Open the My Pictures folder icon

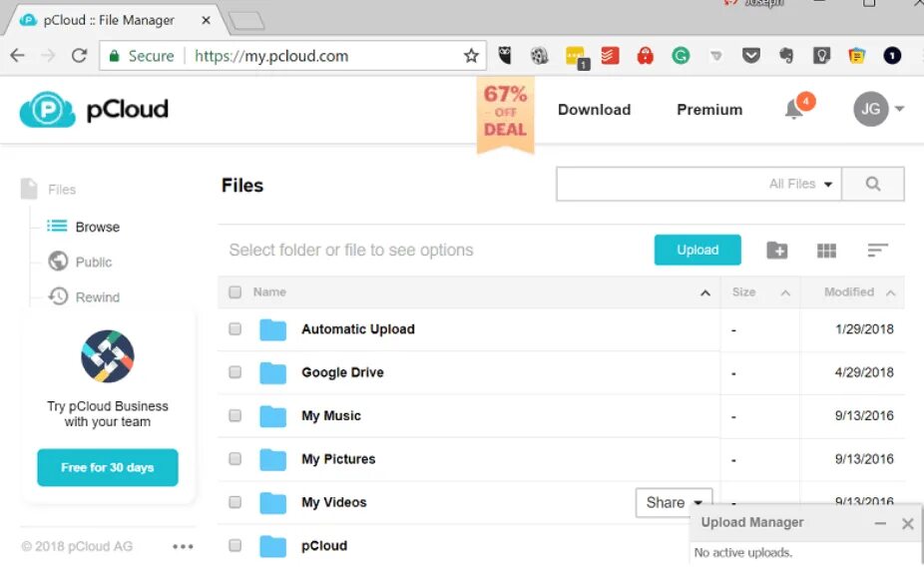[272, 459]
